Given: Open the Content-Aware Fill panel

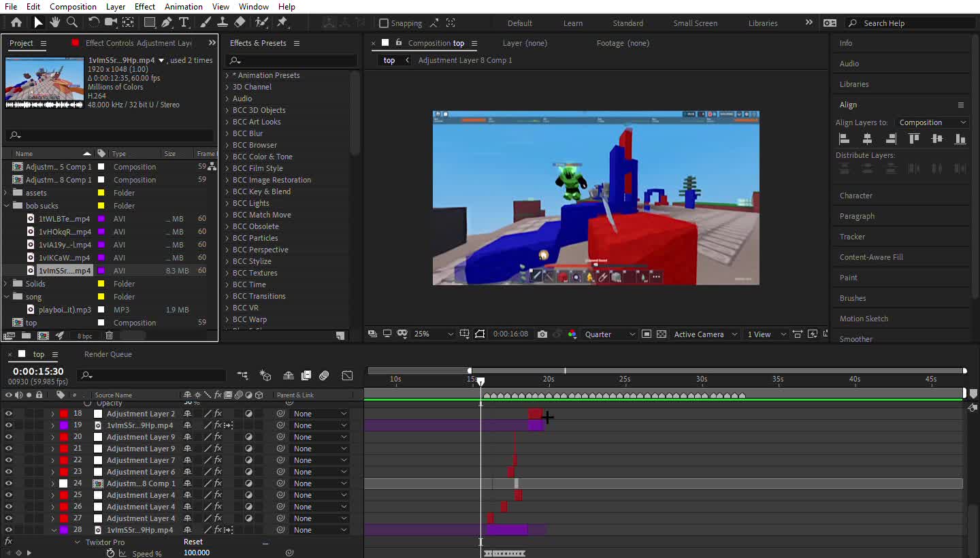Looking at the screenshot, I should click(x=871, y=257).
